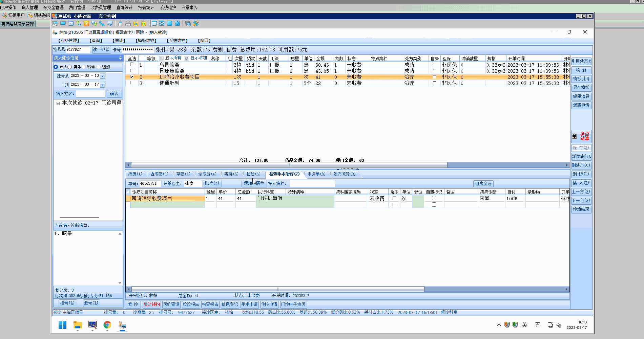Show hidden tray icons with the chevron
The width and height of the screenshot is (644, 339).
pos(499,325)
